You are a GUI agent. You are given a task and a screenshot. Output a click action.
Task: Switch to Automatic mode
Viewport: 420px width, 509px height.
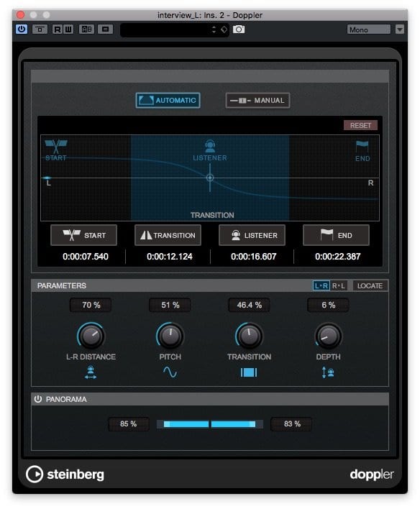click(x=168, y=101)
